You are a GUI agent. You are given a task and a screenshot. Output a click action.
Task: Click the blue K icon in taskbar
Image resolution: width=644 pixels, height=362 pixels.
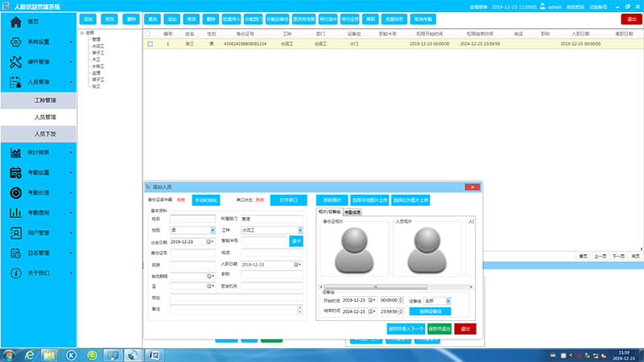click(x=71, y=356)
